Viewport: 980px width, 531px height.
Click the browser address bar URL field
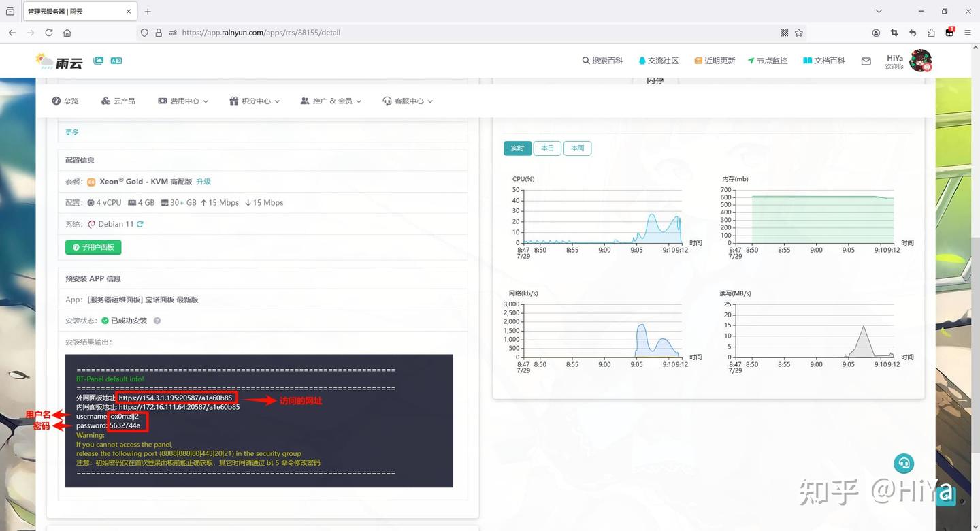click(476, 33)
